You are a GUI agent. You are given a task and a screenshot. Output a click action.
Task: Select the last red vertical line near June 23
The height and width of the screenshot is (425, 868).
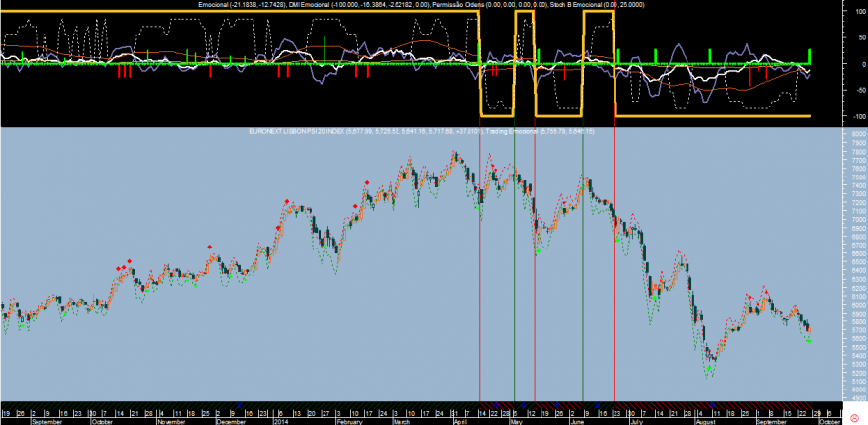(615, 263)
